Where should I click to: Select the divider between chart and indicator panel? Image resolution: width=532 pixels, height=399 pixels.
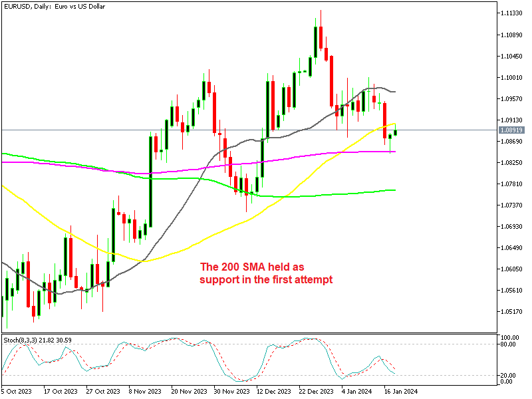coord(266,332)
